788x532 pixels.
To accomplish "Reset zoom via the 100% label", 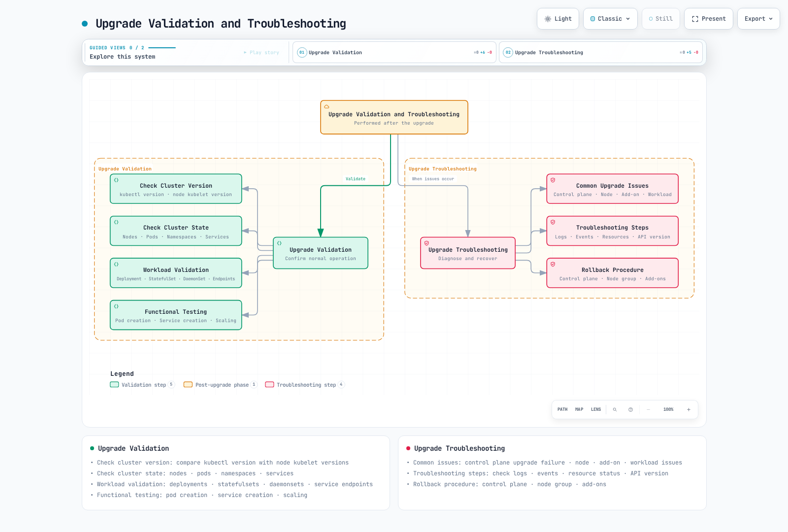I will click(x=668, y=409).
